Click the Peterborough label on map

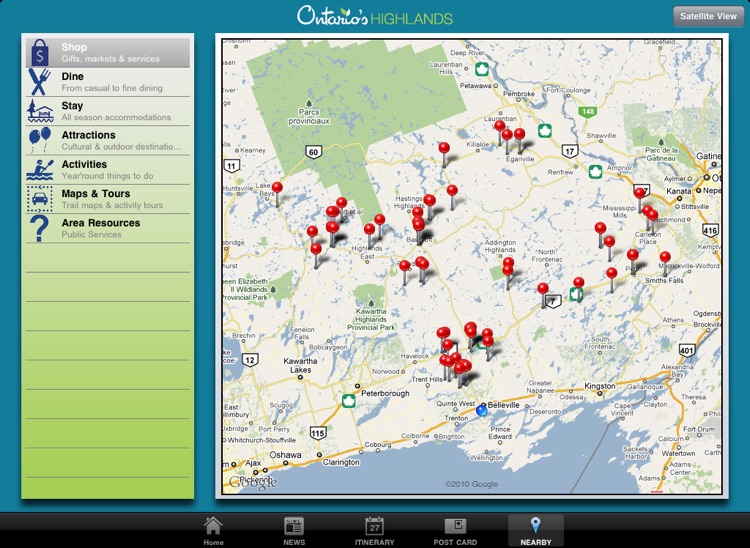tap(385, 393)
